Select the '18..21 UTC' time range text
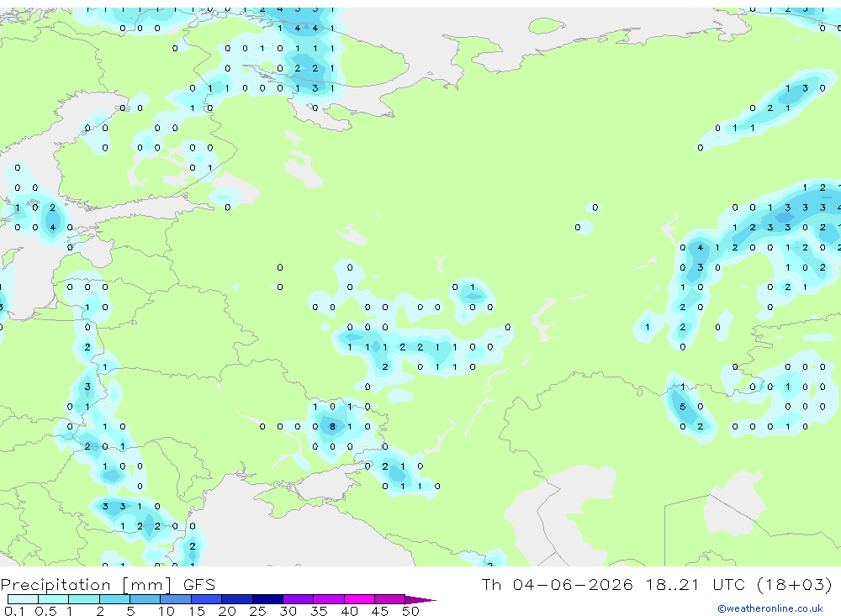The image size is (841, 616). [x=696, y=584]
